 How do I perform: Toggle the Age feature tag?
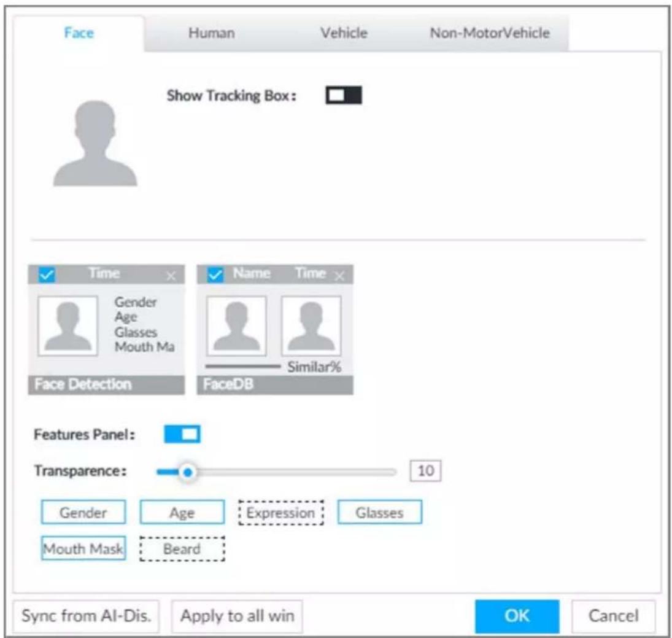(x=182, y=512)
